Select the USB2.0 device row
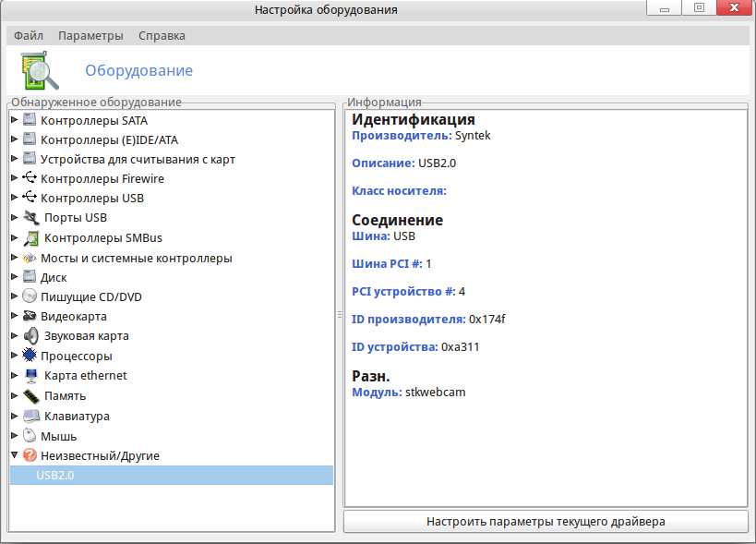The image size is (756, 544). pyautogui.click(x=172, y=475)
